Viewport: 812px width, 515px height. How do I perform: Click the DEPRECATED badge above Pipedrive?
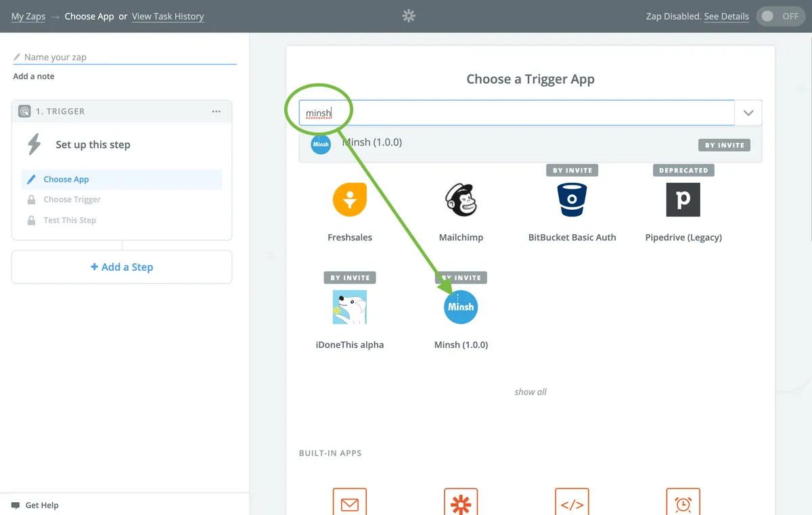pos(683,171)
